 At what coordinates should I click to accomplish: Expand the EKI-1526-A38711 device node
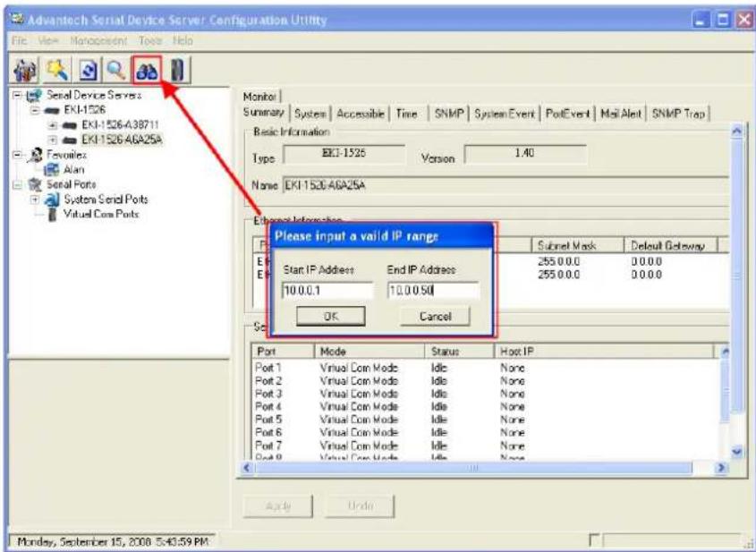click(x=53, y=125)
